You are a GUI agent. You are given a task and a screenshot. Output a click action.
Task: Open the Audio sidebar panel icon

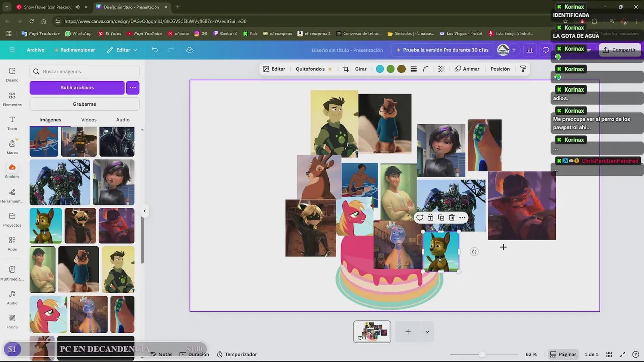[12, 297]
